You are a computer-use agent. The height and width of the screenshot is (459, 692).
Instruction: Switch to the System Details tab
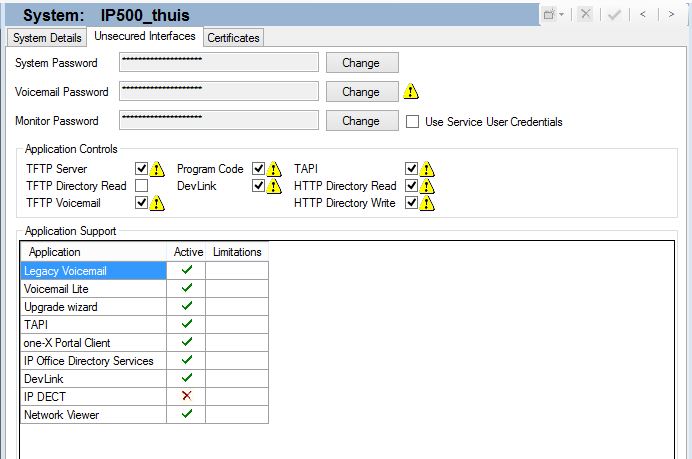click(47, 38)
